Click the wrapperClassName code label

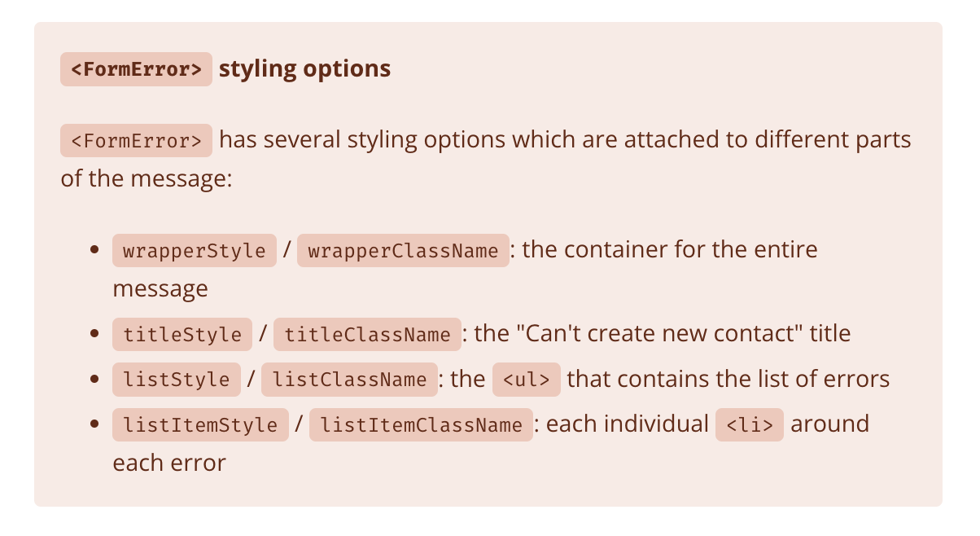coord(404,250)
